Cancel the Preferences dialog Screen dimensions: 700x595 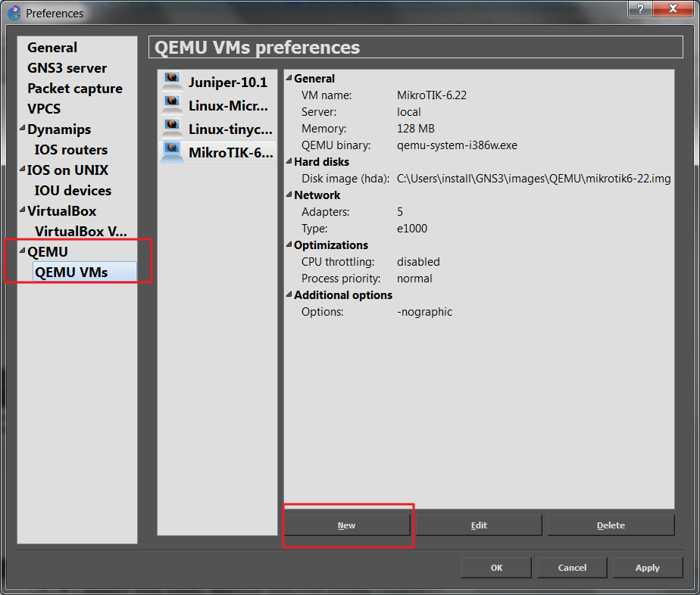coord(572,568)
